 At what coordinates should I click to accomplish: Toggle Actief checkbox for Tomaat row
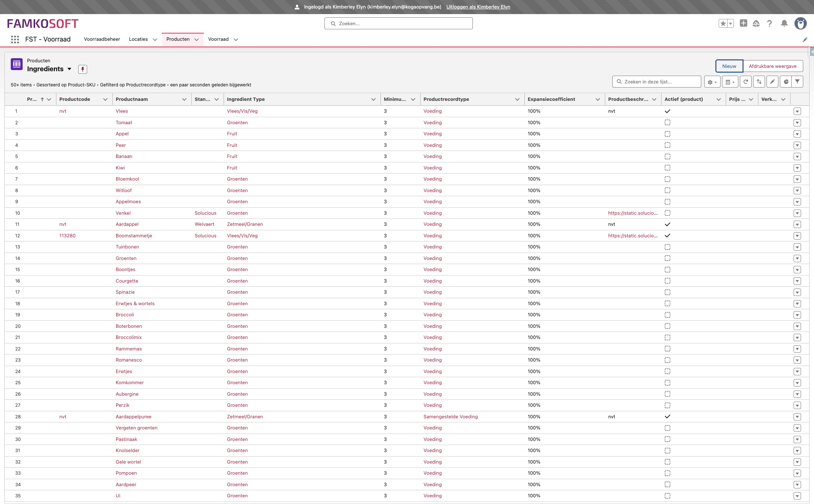[x=667, y=122]
